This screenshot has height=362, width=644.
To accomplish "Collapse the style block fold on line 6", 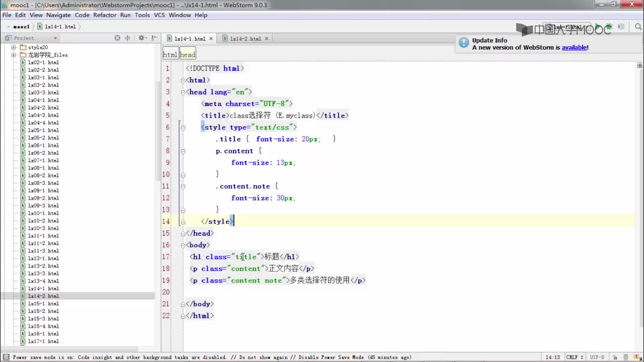I will pyautogui.click(x=183, y=128).
